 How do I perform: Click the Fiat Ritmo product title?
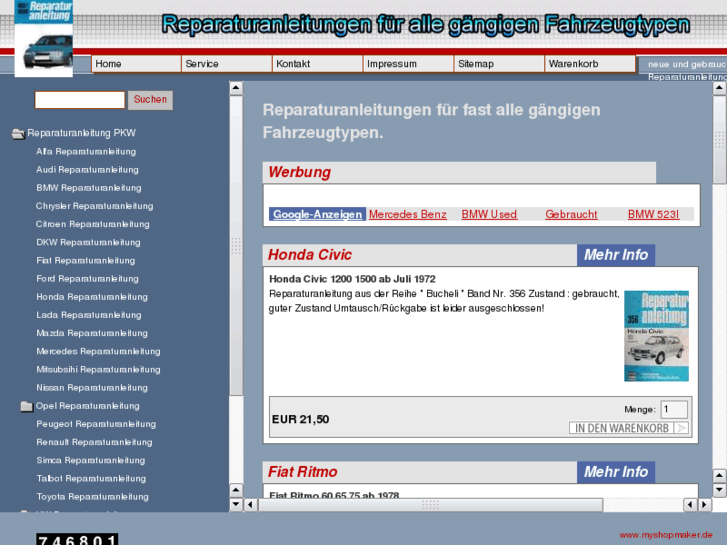(x=302, y=472)
